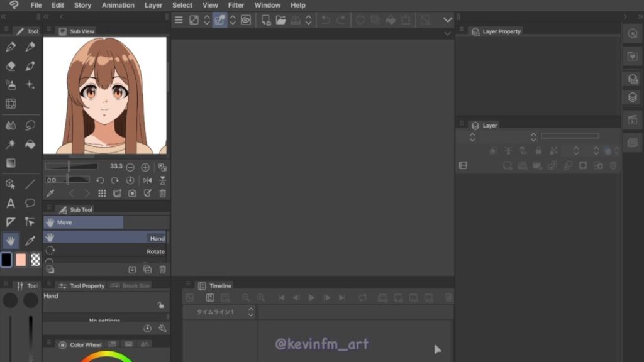Select the transparent color checkered swatch

[x=35, y=260]
